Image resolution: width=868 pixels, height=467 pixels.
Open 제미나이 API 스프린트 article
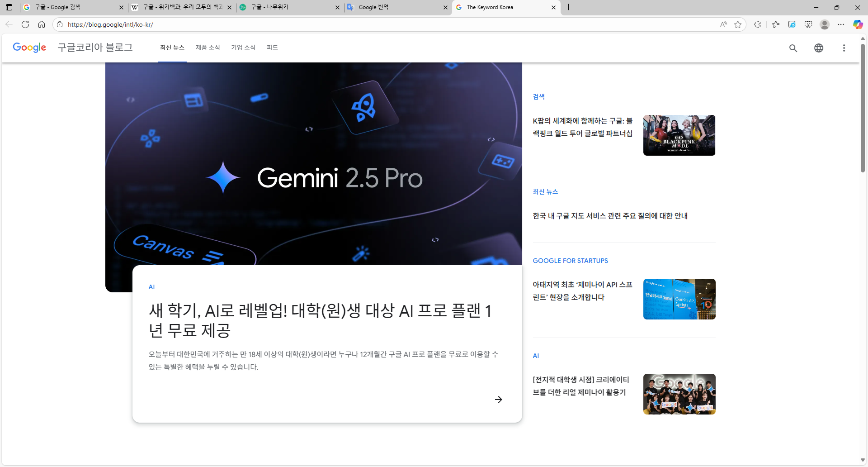(582, 291)
